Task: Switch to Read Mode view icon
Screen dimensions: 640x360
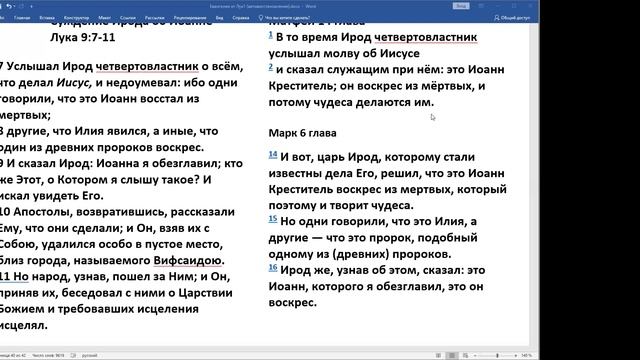Action: click(438, 356)
